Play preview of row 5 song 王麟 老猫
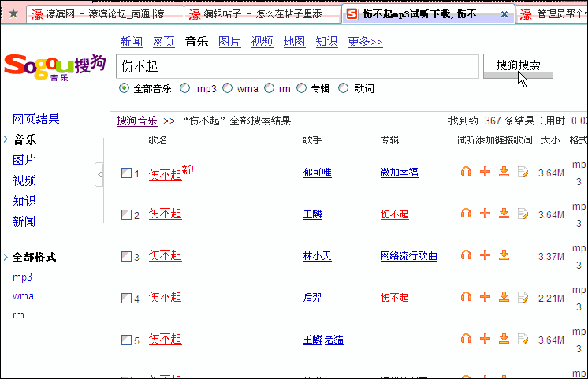 (466, 339)
